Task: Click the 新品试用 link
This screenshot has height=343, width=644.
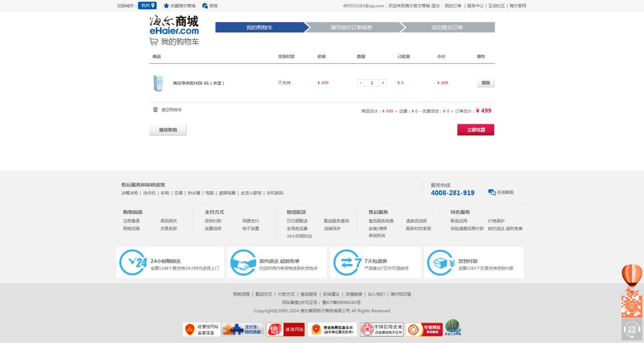Action: 459,221
